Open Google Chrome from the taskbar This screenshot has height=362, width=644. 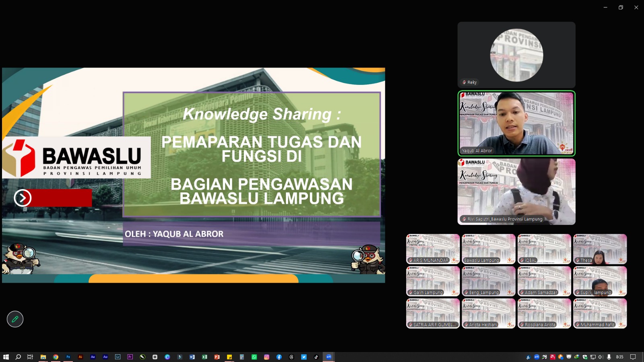[56, 357]
